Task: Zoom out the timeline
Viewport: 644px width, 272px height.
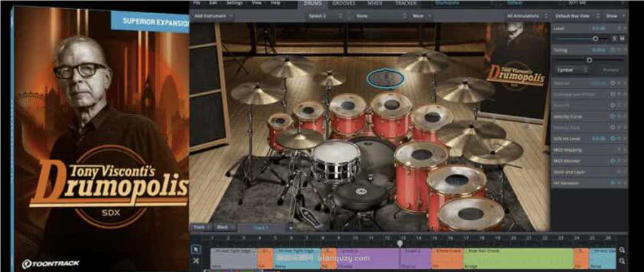Action: [622, 261]
